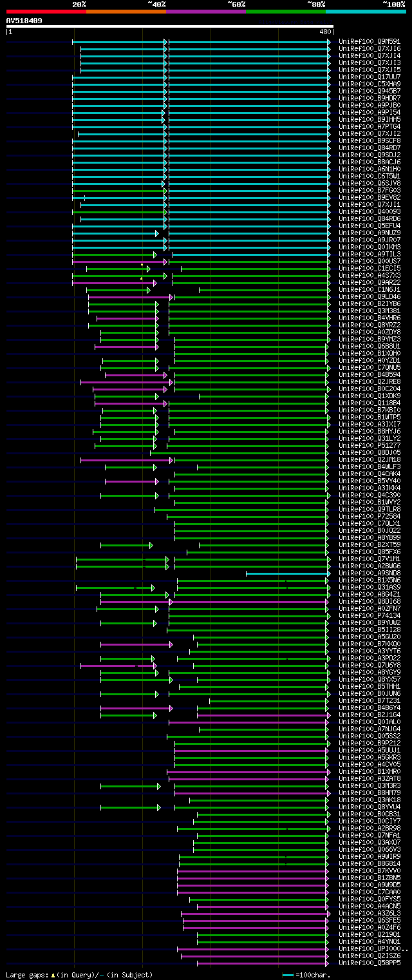This screenshot has width=412, height=980.
Task: Select label UniRef100_Q3M381
Action: 370,311
